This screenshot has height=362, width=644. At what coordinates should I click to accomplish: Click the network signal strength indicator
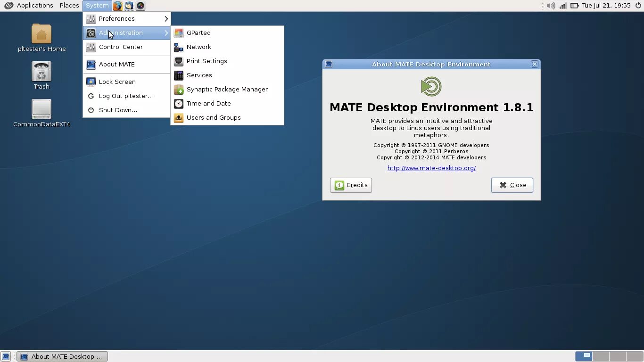pos(563,6)
